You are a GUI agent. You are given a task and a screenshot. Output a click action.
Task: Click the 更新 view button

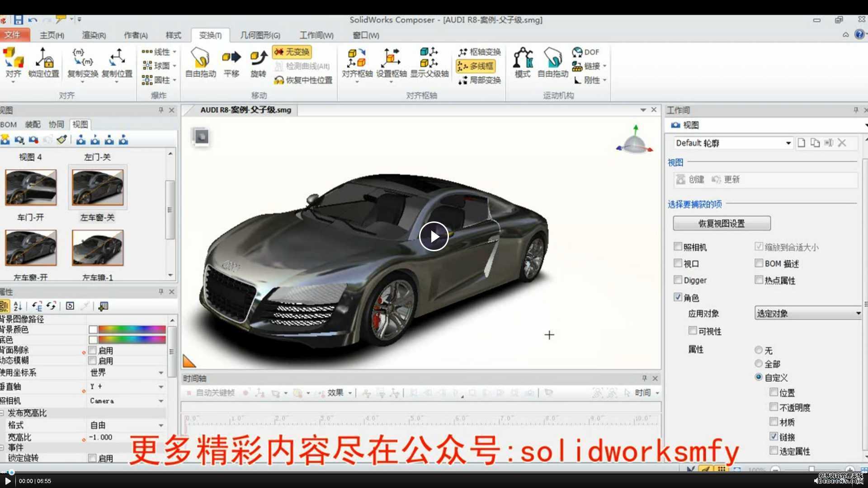tap(726, 179)
